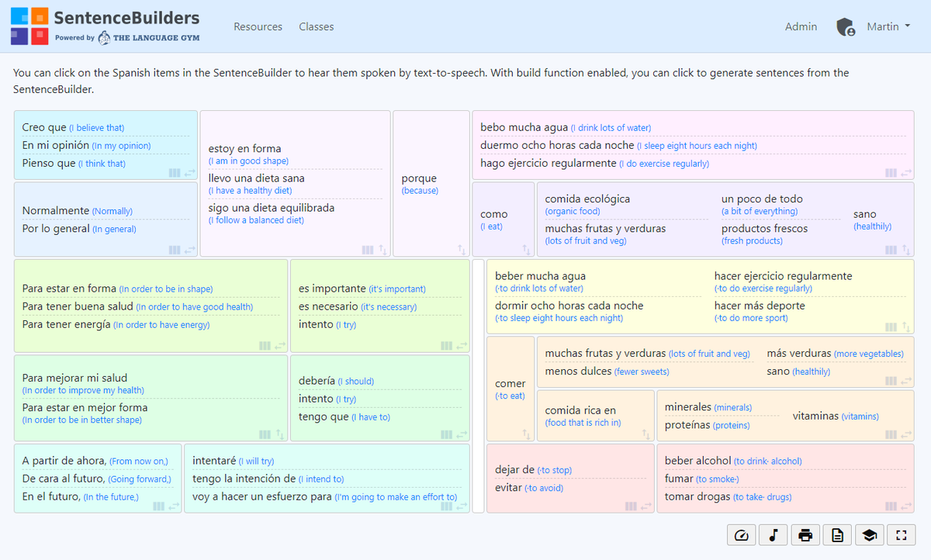
Task: Play the phrase 'De cara al futuro,'
Action: pos(64,479)
